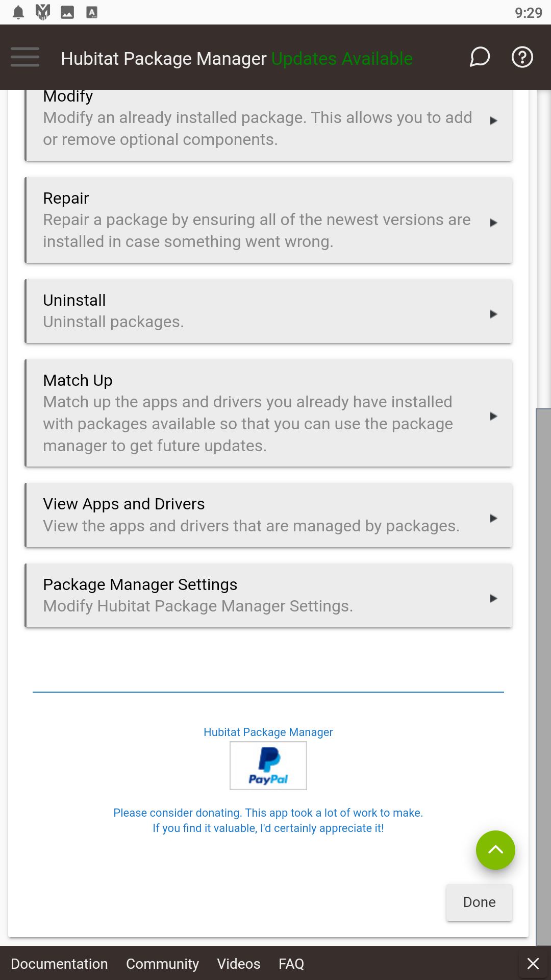The image size is (551, 980).
Task: Expand the Repair package arrow
Action: (493, 223)
